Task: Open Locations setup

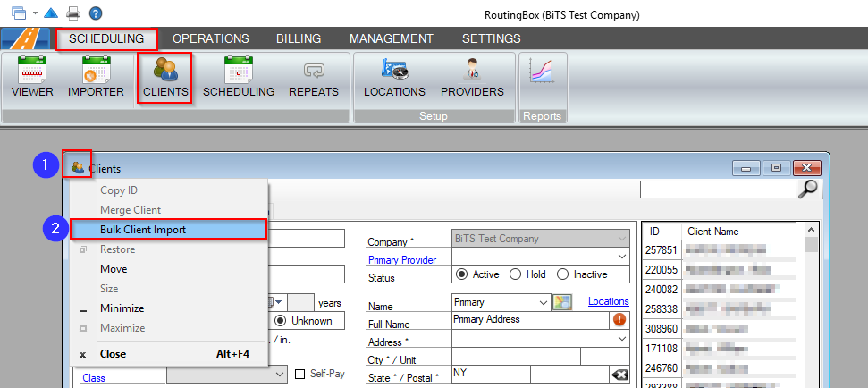Action: (394, 77)
